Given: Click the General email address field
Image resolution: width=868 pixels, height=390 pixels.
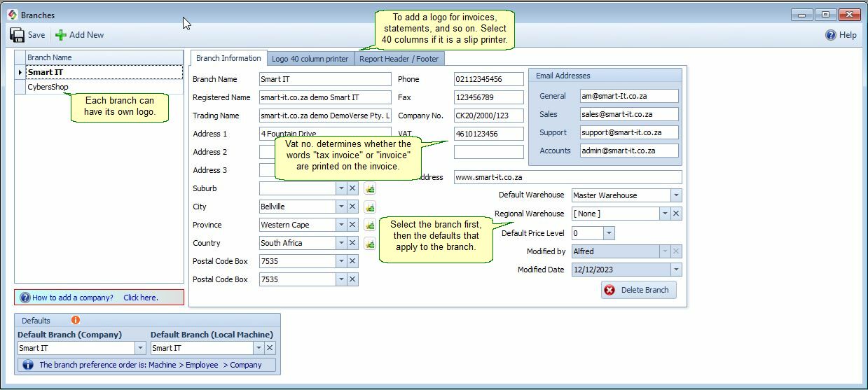Looking at the screenshot, I should tap(629, 96).
